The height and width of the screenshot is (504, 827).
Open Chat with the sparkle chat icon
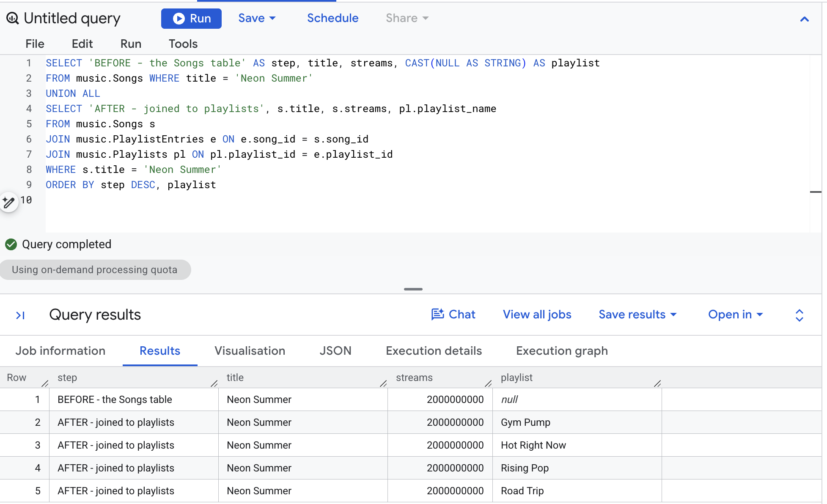tap(453, 315)
